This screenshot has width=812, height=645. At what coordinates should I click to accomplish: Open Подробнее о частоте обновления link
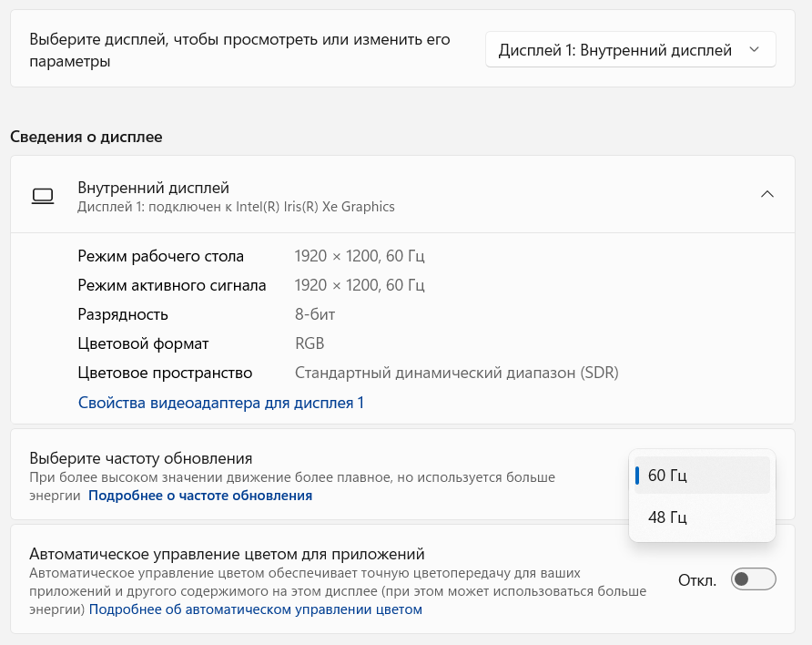point(200,496)
